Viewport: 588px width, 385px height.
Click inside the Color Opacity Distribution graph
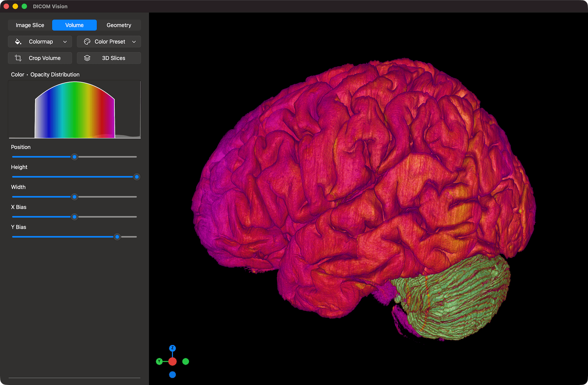(74, 110)
